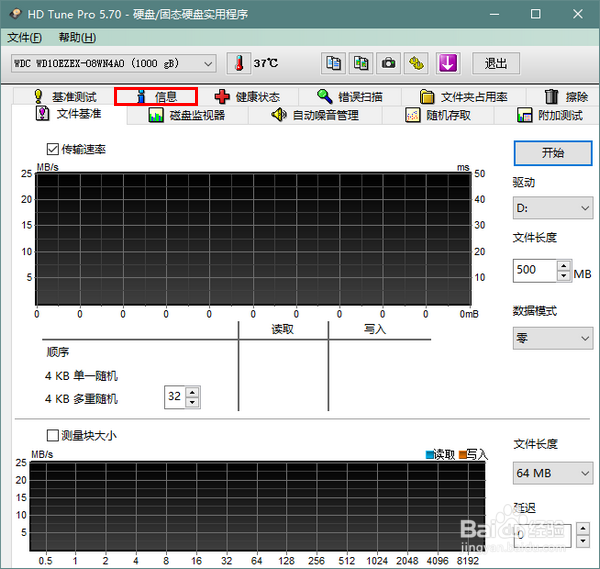Decrease the 延迟 delay stepper
Image resolution: width=600 pixels, height=569 pixels.
click(x=583, y=541)
